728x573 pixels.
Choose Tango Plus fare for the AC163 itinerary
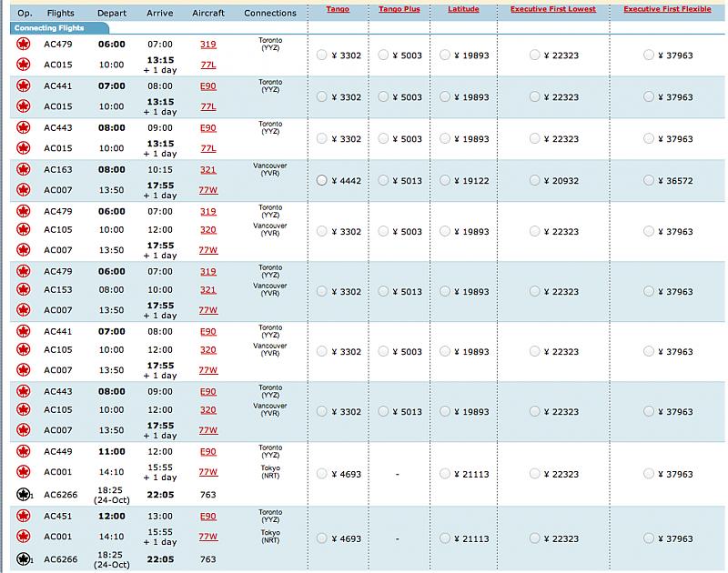(x=383, y=180)
